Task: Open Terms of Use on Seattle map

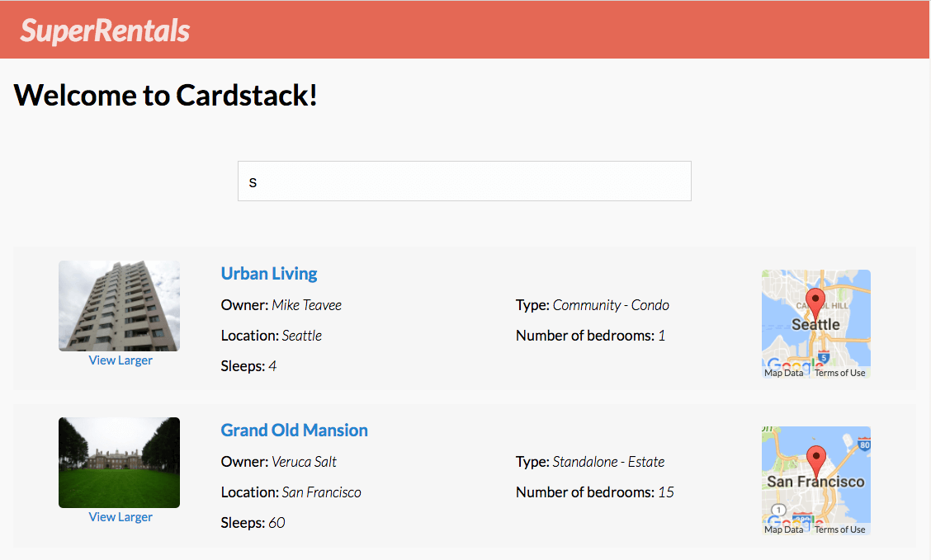Action: click(x=839, y=373)
